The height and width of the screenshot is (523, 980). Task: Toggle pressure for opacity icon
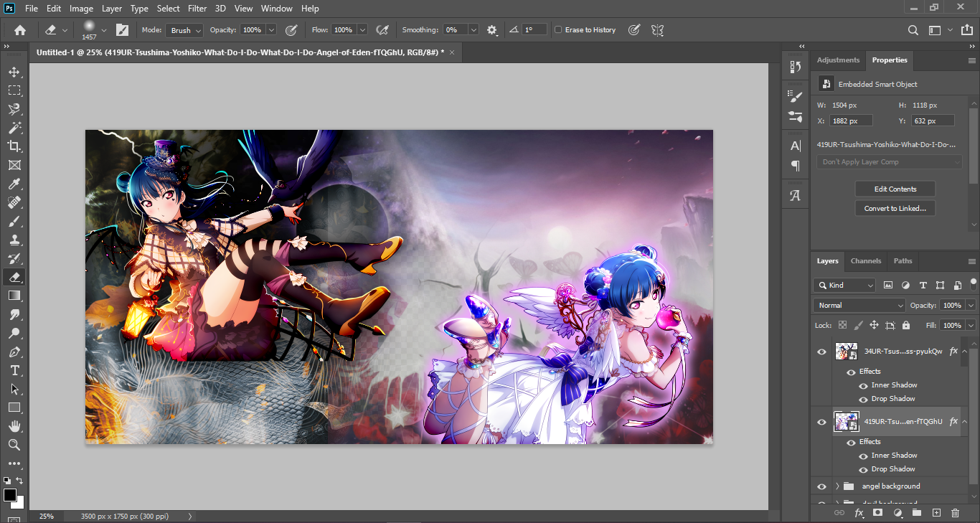[291, 30]
